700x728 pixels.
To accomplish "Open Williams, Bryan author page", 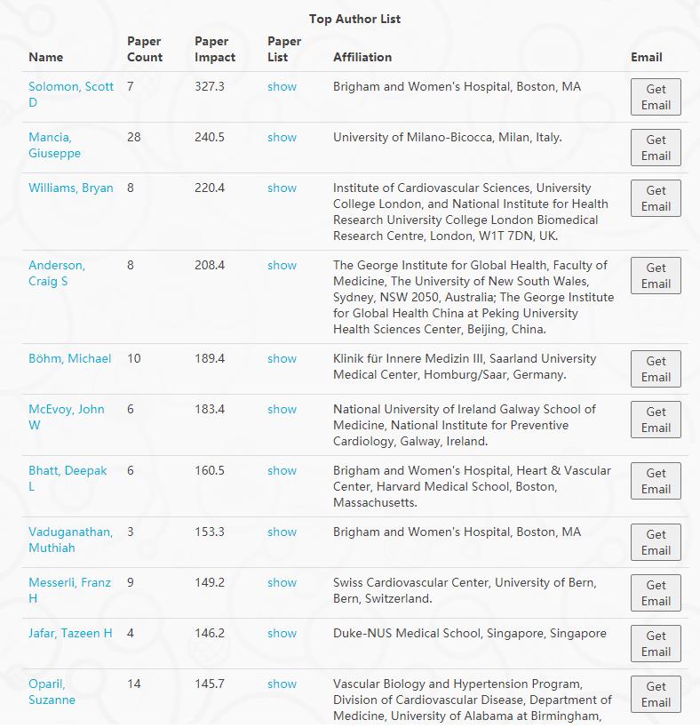I will point(70,188).
